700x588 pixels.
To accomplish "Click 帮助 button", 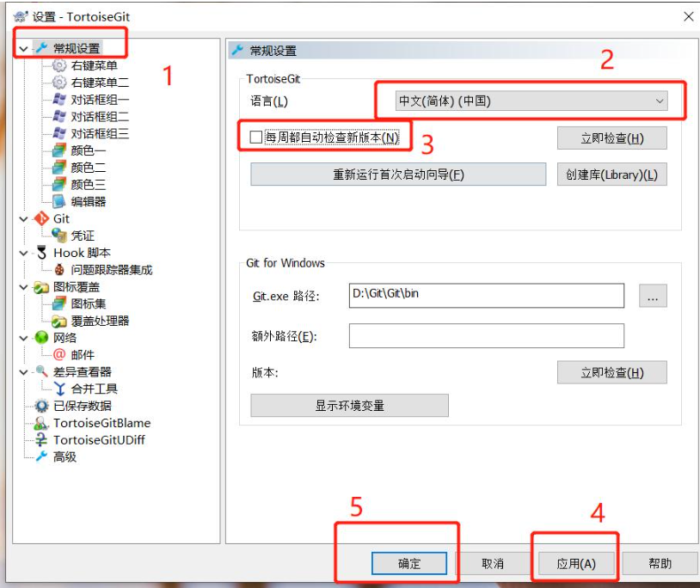I will pos(660,563).
